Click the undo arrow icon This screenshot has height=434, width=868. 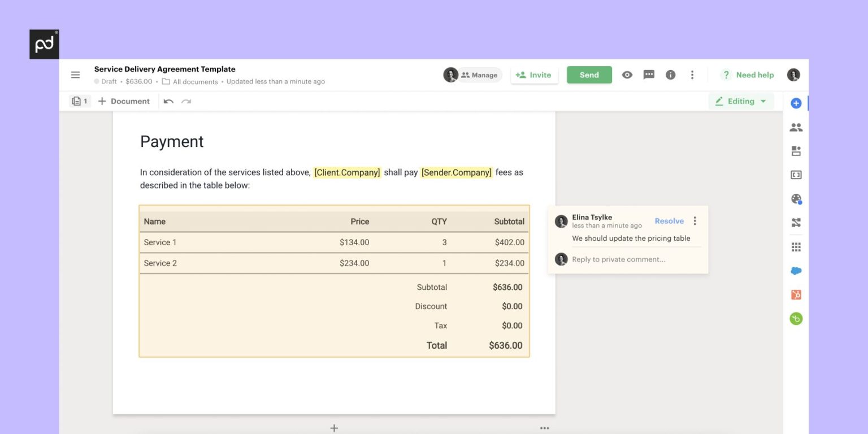pyautogui.click(x=168, y=101)
